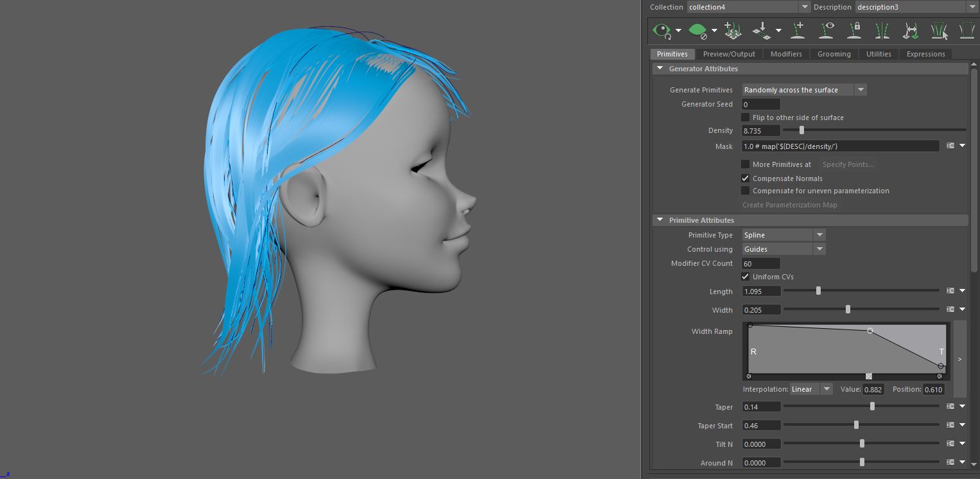Click the Modifier CV Count input field
The image size is (980, 479).
761,263
